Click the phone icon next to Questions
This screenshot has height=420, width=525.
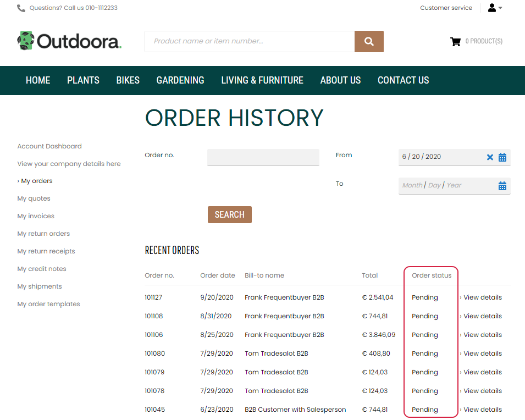21,8
